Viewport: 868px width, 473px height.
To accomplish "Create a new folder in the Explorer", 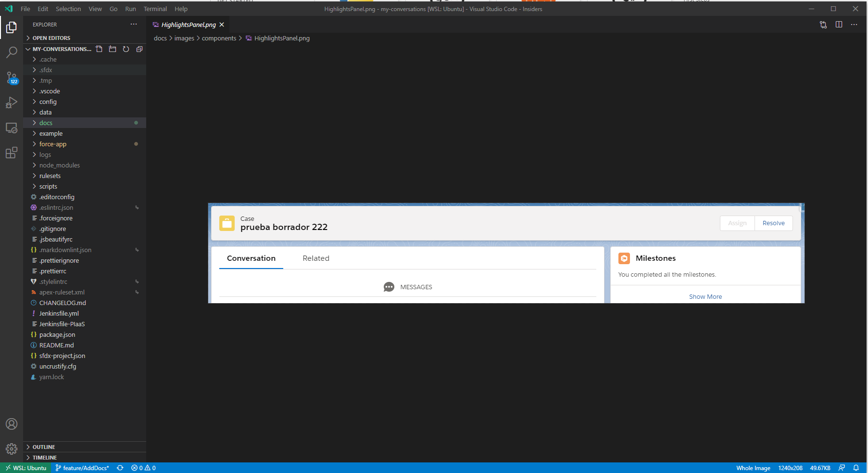I will click(x=113, y=49).
